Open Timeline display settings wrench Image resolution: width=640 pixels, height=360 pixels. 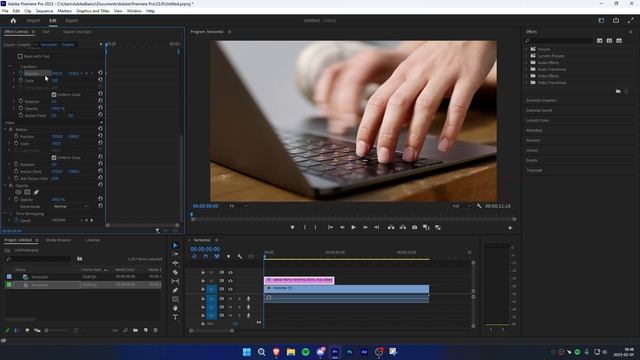240,256
